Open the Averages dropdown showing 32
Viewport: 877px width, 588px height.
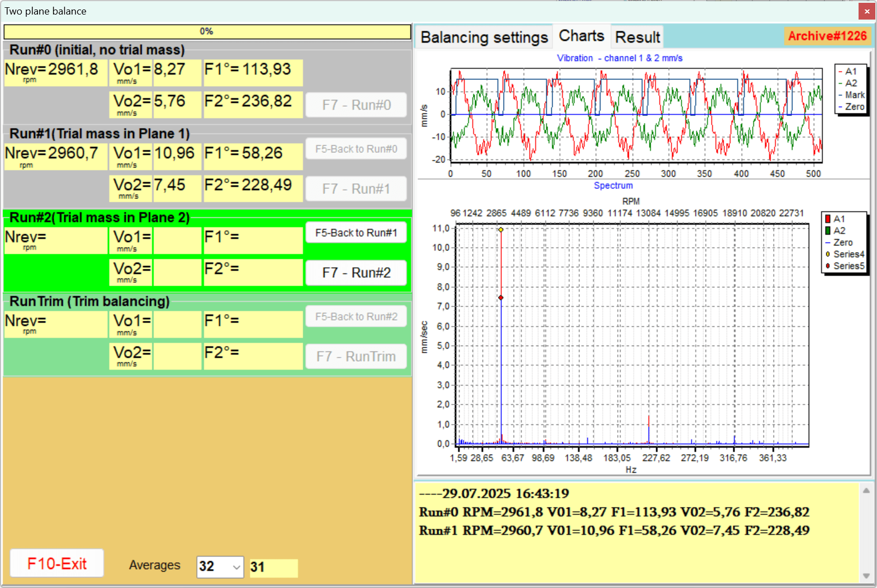[x=220, y=567]
